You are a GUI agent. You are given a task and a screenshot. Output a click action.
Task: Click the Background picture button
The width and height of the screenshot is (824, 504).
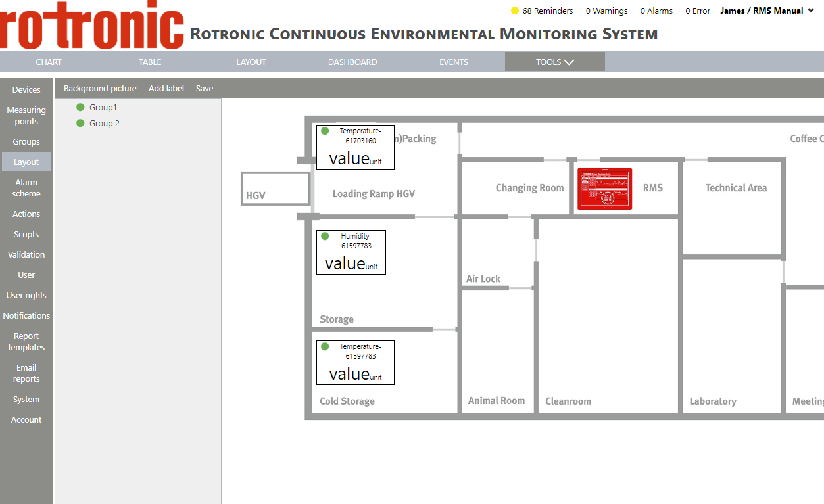[100, 89]
